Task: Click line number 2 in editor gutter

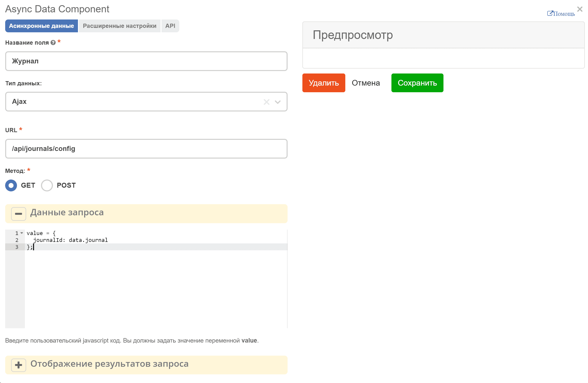Action: 17,240
